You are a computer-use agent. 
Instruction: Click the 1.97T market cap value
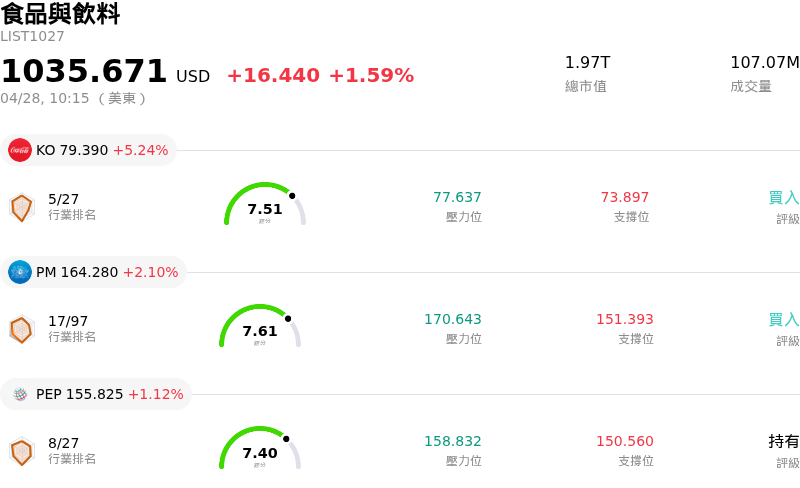click(587, 63)
